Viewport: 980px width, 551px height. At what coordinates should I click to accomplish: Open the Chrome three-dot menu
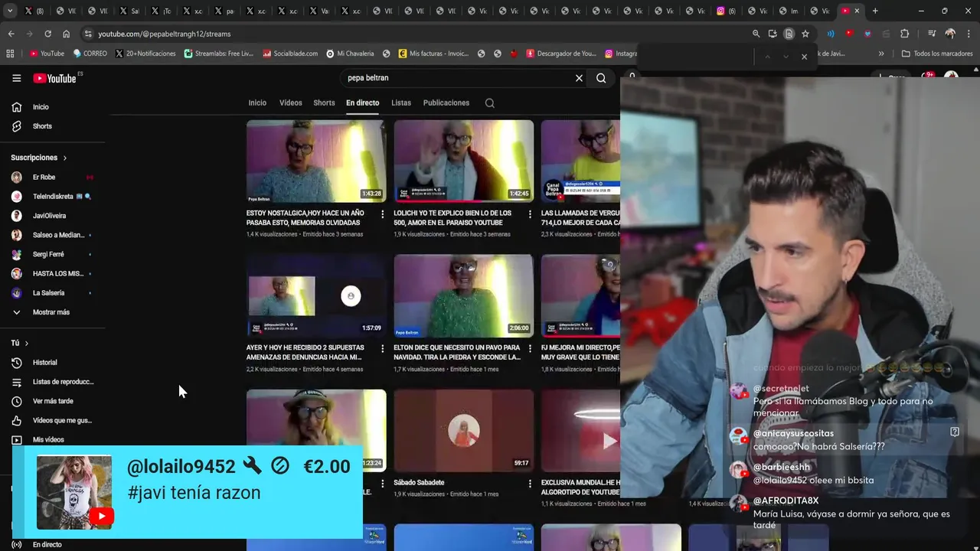[969, 34]
